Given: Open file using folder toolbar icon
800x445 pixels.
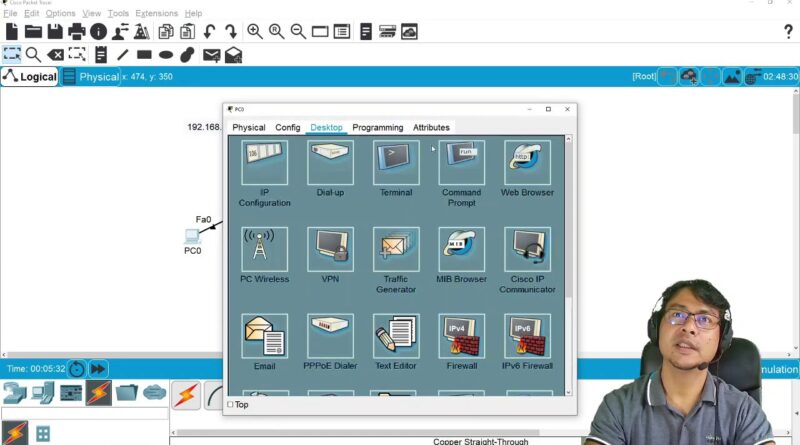Looking at the screenshot, I should (33, 32).
